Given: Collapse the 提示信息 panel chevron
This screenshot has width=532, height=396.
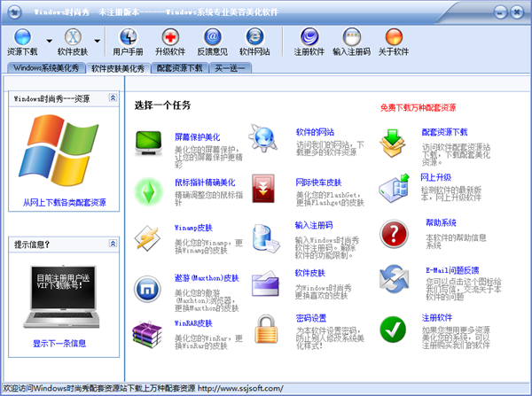Looking at the screenshot, I should (x=113, y=244).
